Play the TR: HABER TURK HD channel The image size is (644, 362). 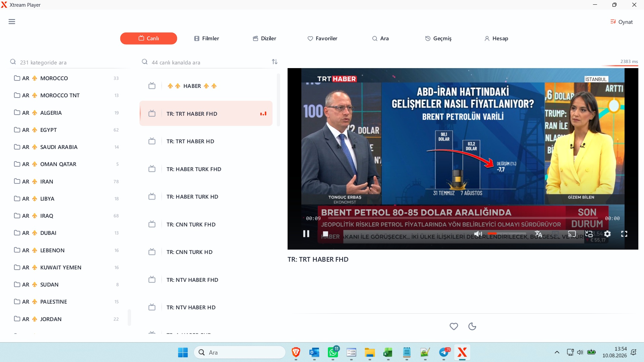206,197
